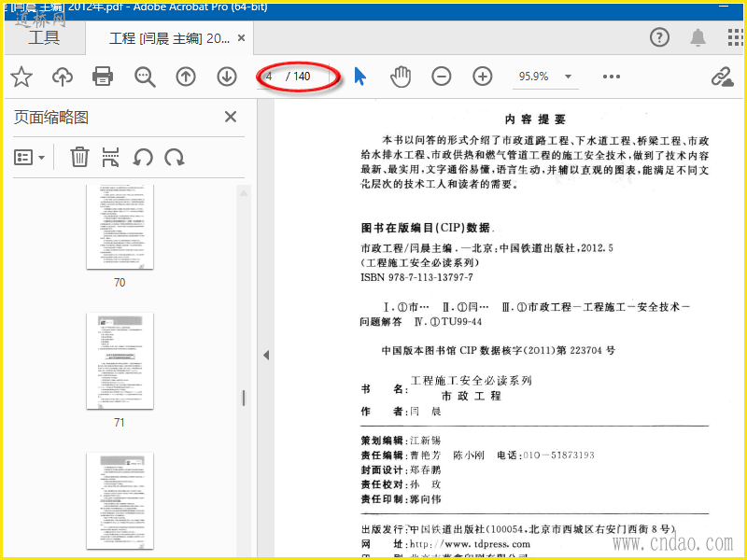Click the thumbnail label 70

click(x=120, y=283)
